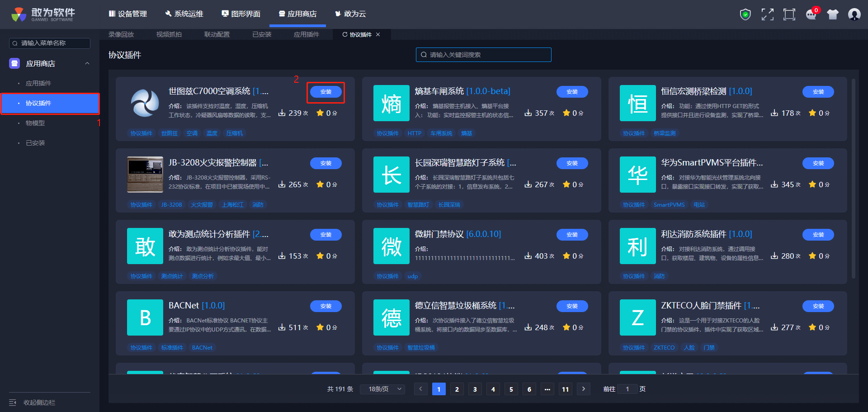Click the 收起侧边栏 text

[x=39, y=403]
